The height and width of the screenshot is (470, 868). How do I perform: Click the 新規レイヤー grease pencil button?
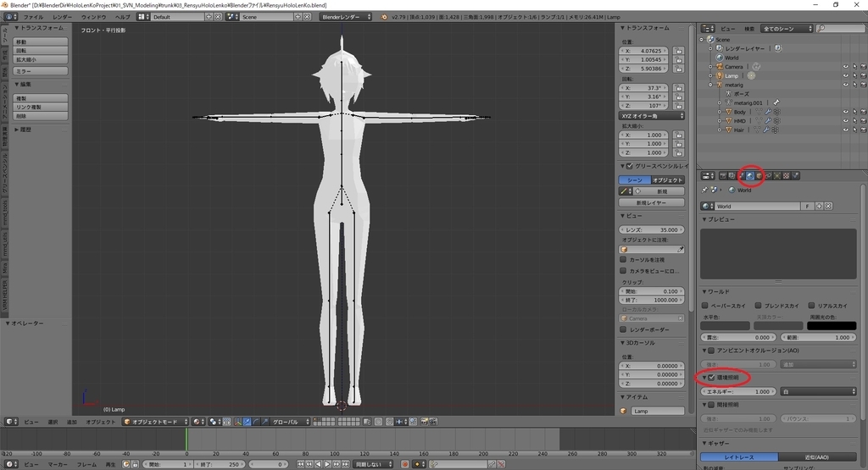tap(652, 202)
